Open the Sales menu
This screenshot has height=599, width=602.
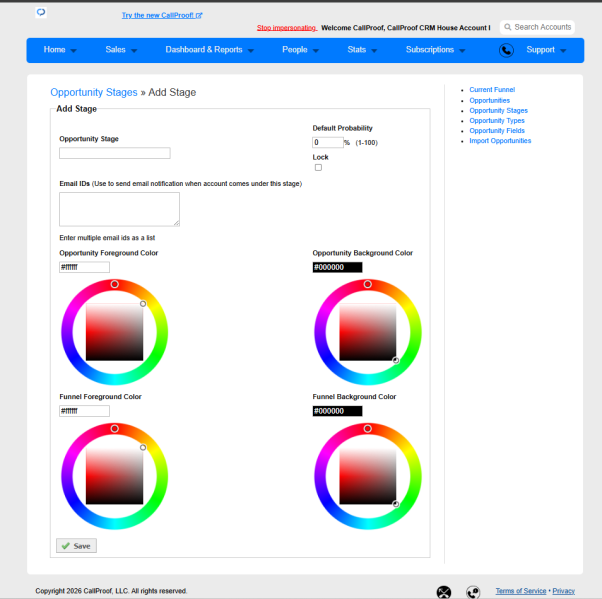pos(116,50)
